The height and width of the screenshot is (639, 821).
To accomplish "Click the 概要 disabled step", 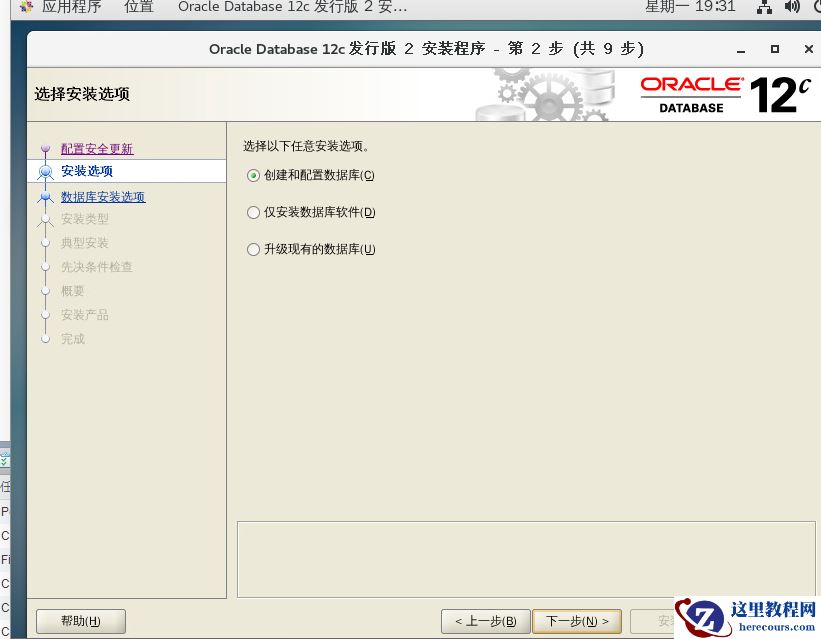I will 73,291.
